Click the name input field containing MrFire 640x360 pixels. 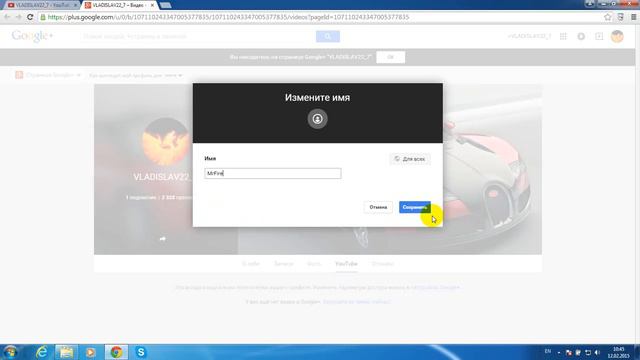tap(273, 173)
